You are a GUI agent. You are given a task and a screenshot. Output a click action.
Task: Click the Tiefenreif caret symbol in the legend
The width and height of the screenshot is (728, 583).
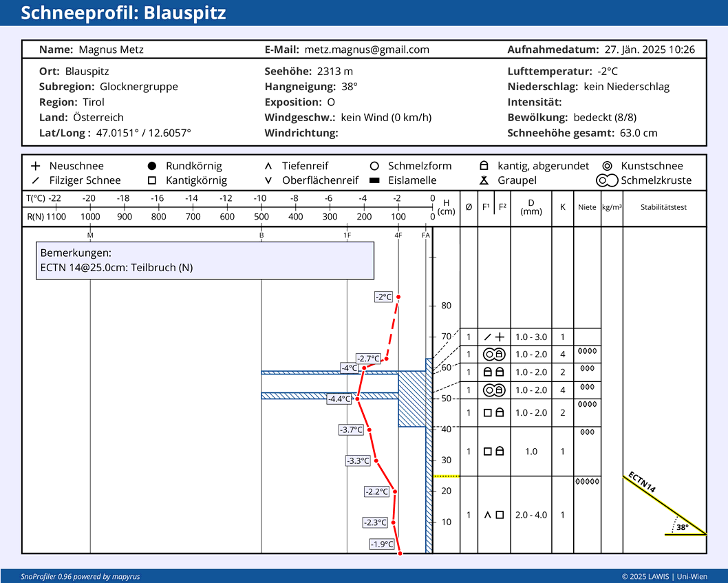(268, 166)
